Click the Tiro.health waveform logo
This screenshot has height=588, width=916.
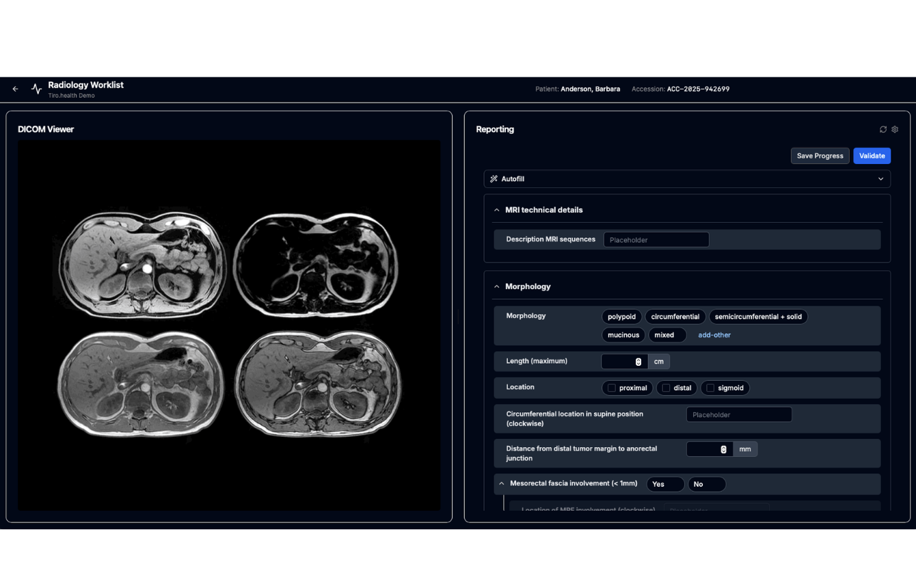coord(36,89)
